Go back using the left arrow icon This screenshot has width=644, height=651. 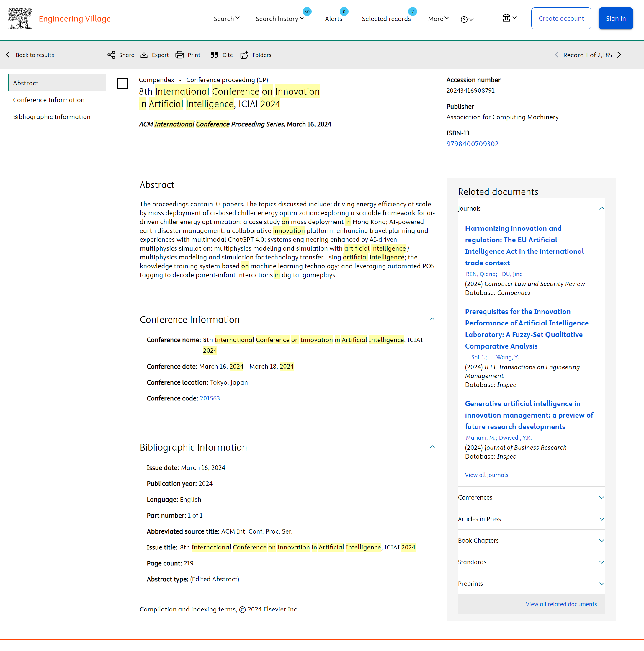click(x=8, y=55)
